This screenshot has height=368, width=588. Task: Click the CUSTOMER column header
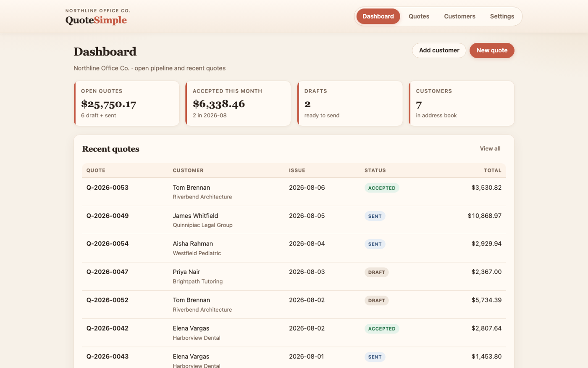pyautogui.click(x=188, y=170)
